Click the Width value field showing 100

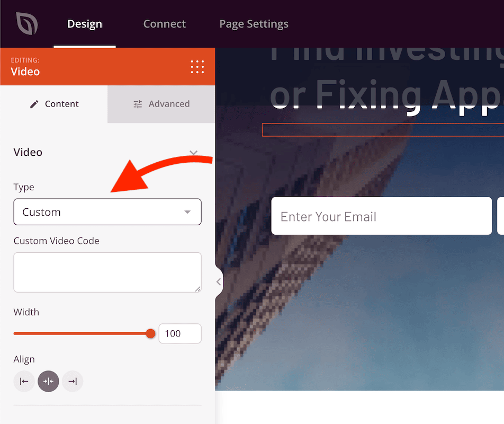[179, 333]
